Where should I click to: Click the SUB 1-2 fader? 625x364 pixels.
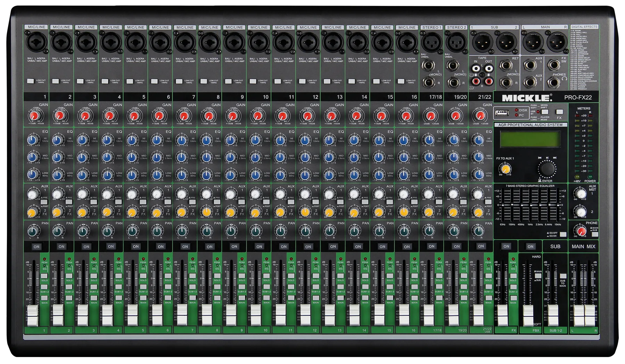[553, 315]
